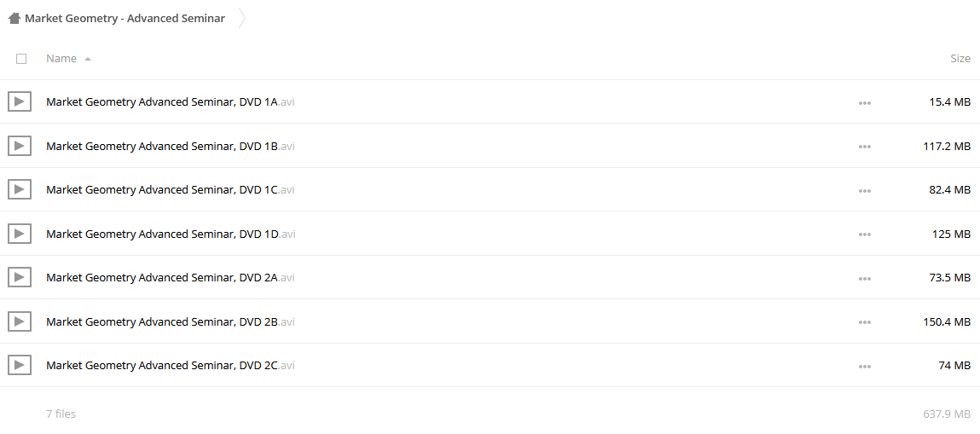980x434 pixels.
Task: Select the 82.4 MB DVD 1C row
Action: tap(490, 190)
